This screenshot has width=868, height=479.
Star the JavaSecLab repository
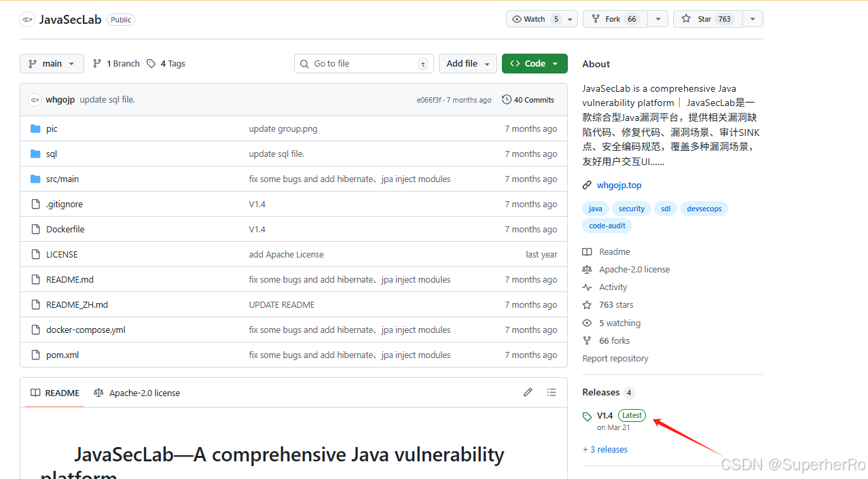[708, 19]
